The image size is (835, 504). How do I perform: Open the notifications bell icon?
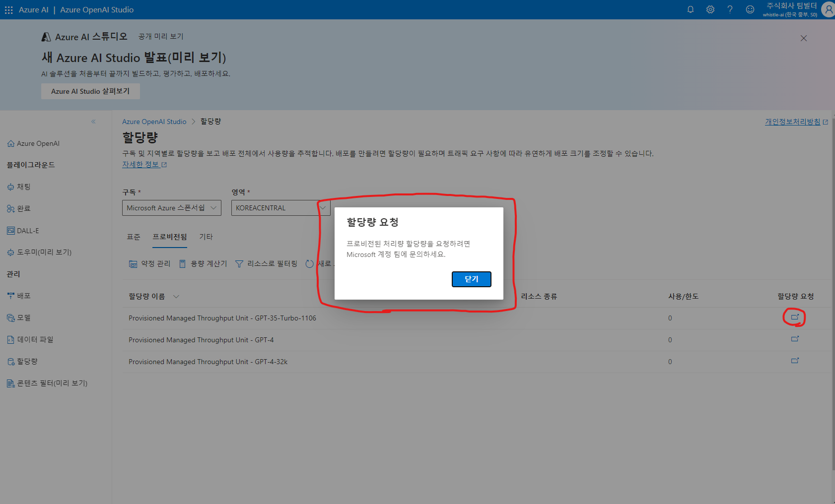pyautogui.click(x=691, y=9)
